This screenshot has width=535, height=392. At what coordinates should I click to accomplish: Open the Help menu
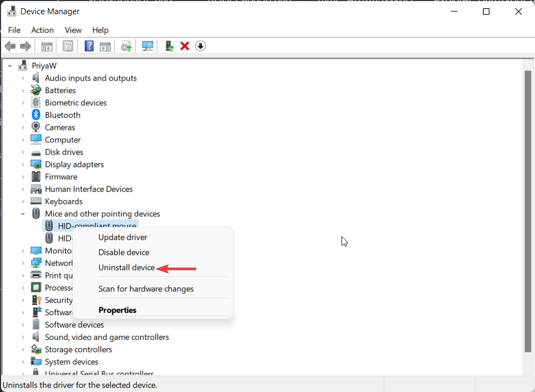click(x=100, y=30)
